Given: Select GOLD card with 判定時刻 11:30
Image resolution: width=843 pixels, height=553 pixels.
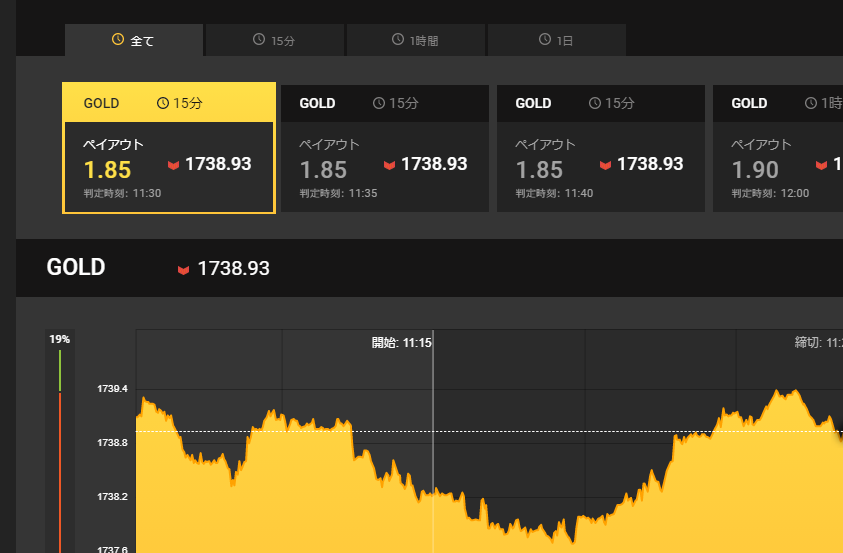Looking at the screenshot, I should pyautogui.click(x=168, y=148).
